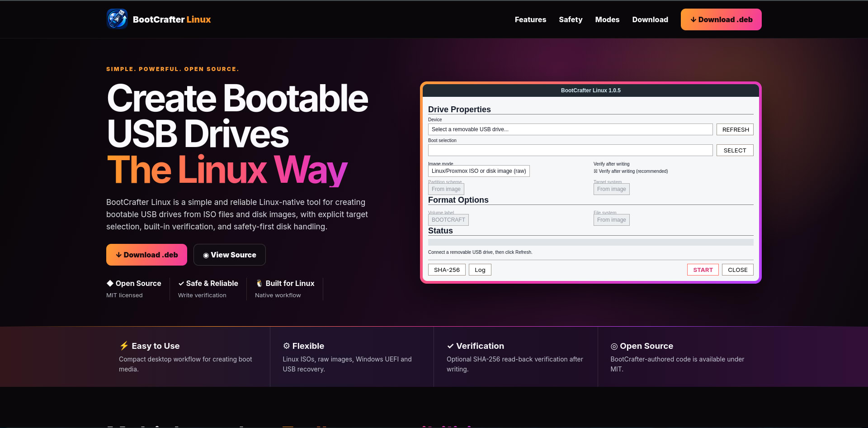868x428 pixels.
Task: Open the Device dropdown for removable USB drive
Action: [x=571, y=129]
